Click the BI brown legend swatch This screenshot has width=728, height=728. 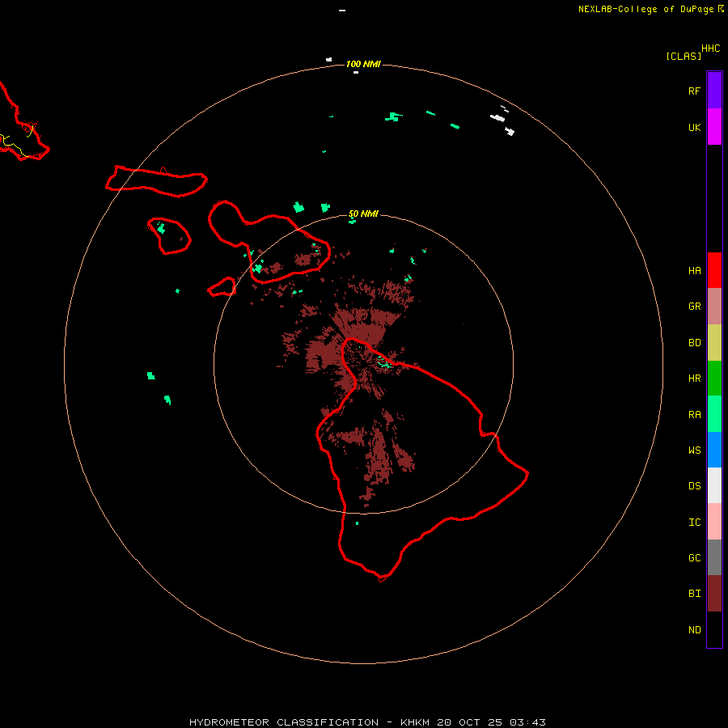point(714,594)
